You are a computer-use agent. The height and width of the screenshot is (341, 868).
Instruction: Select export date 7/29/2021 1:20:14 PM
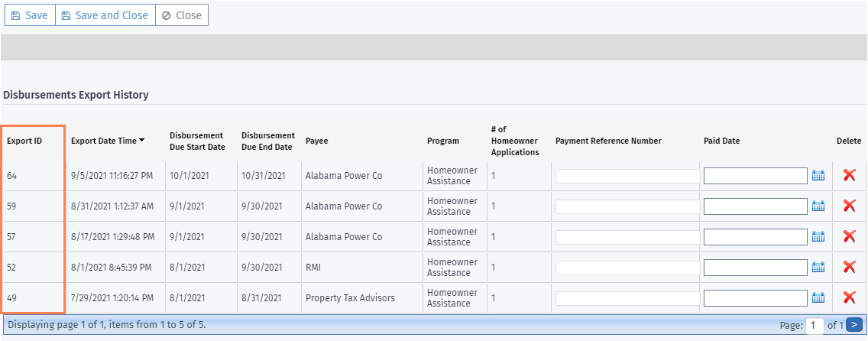pyautogui.click(x=112, y=297)
